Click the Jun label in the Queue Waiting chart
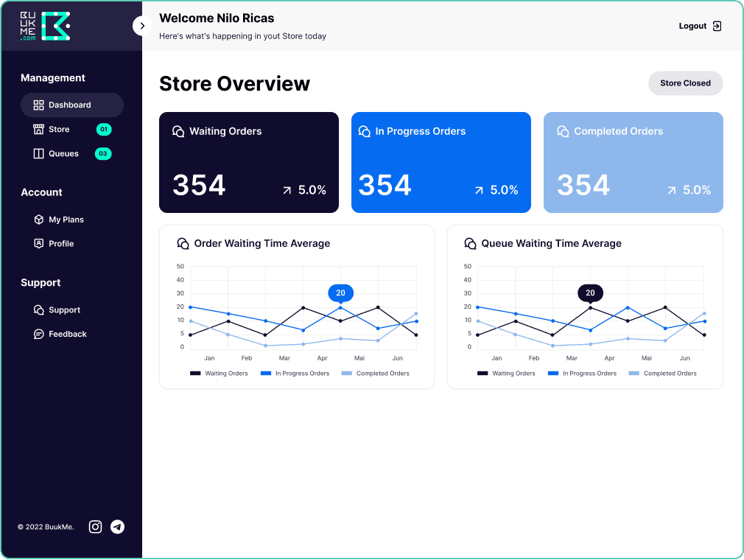 [x=684, y=358]
